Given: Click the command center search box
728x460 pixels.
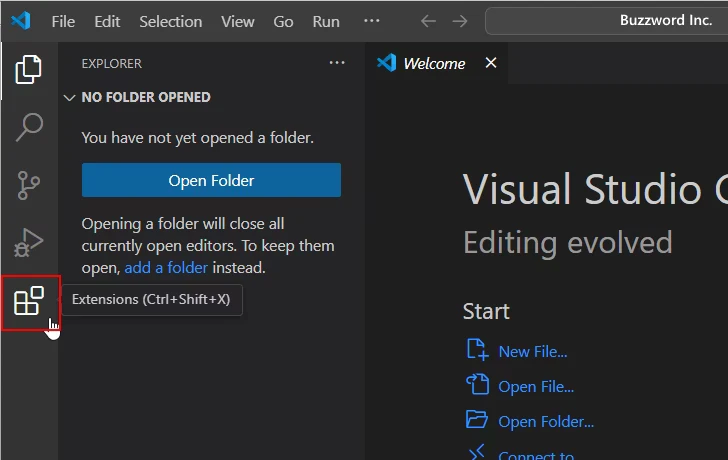Looking at the screenshot, I should (606, 21).
